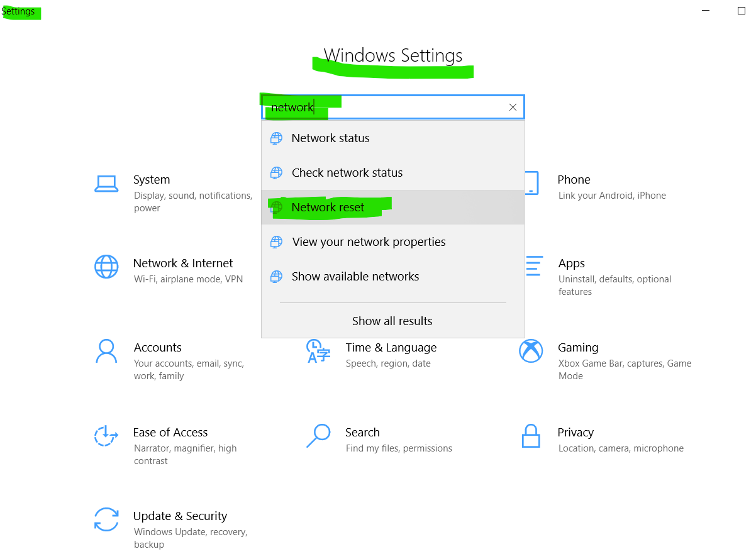Click icon beside Network status result

coord(276,138)
